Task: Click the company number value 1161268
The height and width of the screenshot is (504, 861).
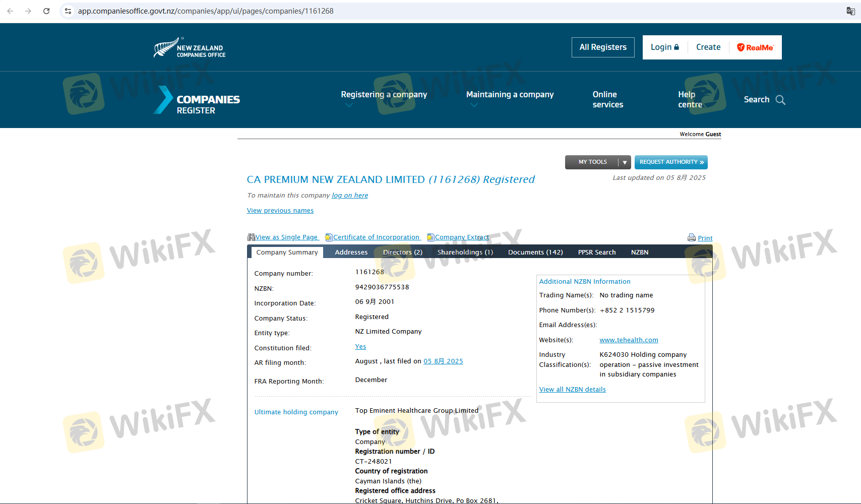Action: tap(370, 272)
